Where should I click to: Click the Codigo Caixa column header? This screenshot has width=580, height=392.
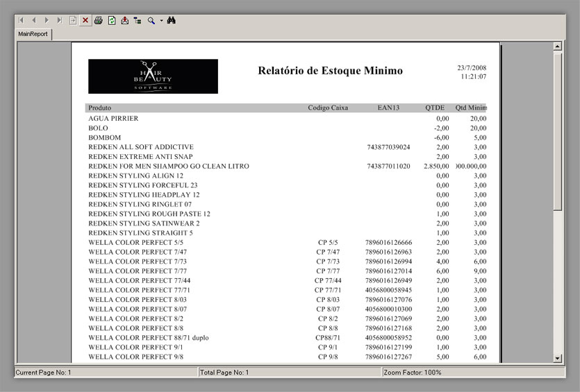(x=328, y=108)
